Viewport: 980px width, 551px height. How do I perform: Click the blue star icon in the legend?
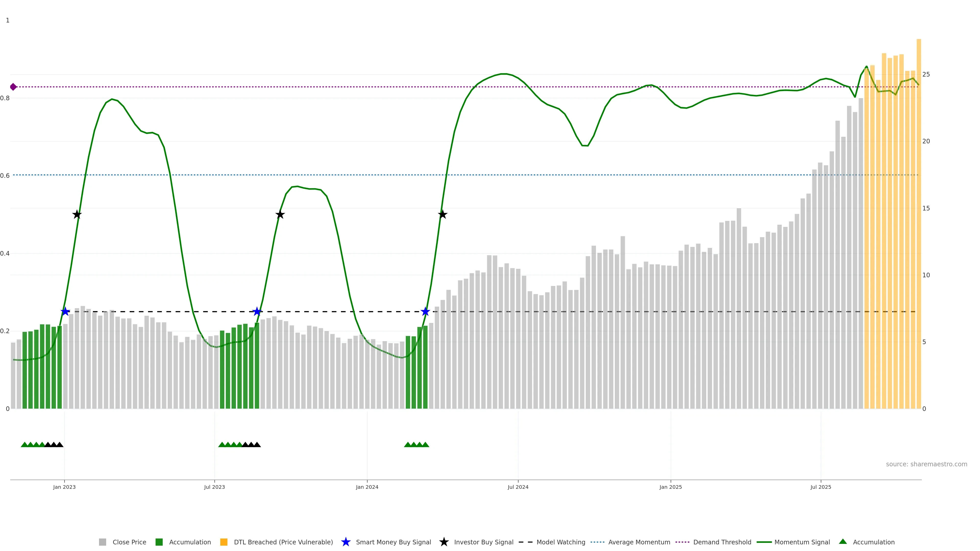(346, 542)
